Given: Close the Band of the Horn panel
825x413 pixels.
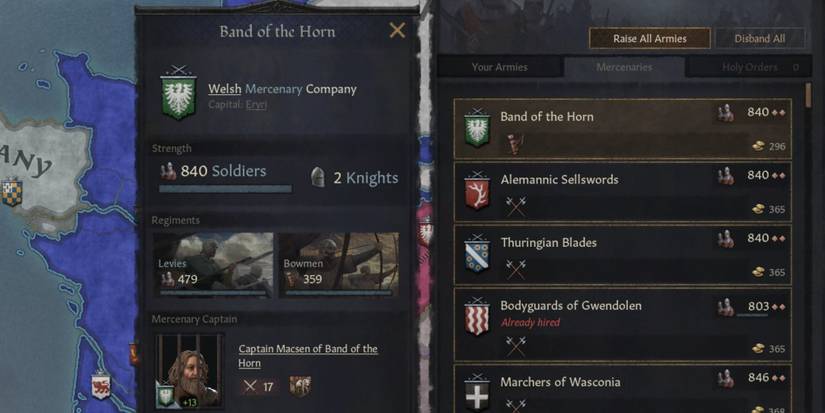Looking at the screenshot, I should tap(397, 31).
